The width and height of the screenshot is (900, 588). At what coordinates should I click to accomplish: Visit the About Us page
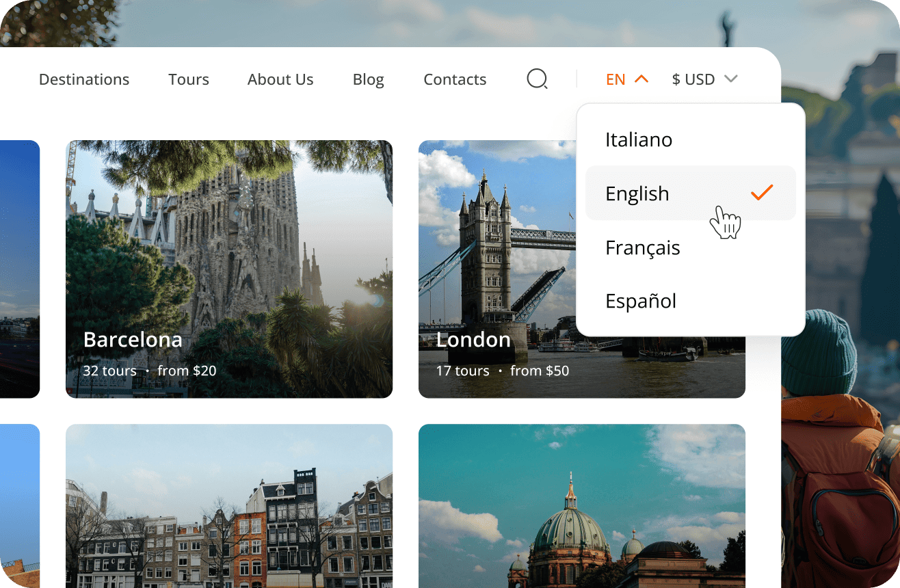click(280, 79)
